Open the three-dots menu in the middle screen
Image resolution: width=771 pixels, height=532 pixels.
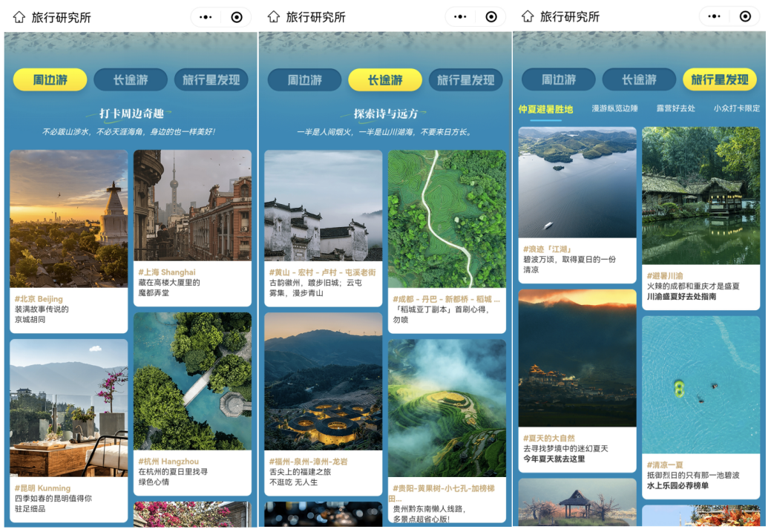tap(460, 17)
